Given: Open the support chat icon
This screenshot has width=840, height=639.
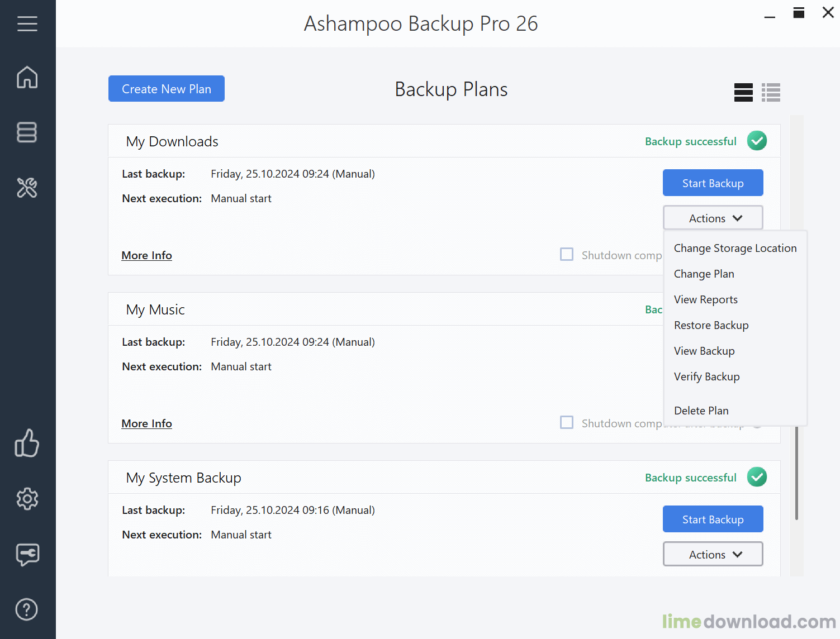Looking at the screenshot, I should 27,554.
